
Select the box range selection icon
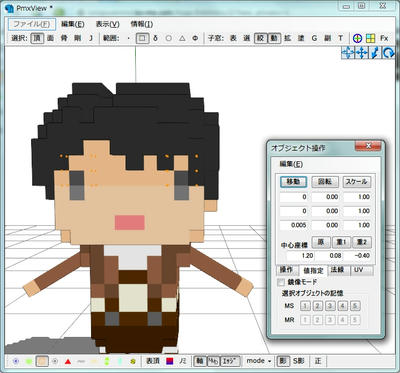(x=142, y=38)
